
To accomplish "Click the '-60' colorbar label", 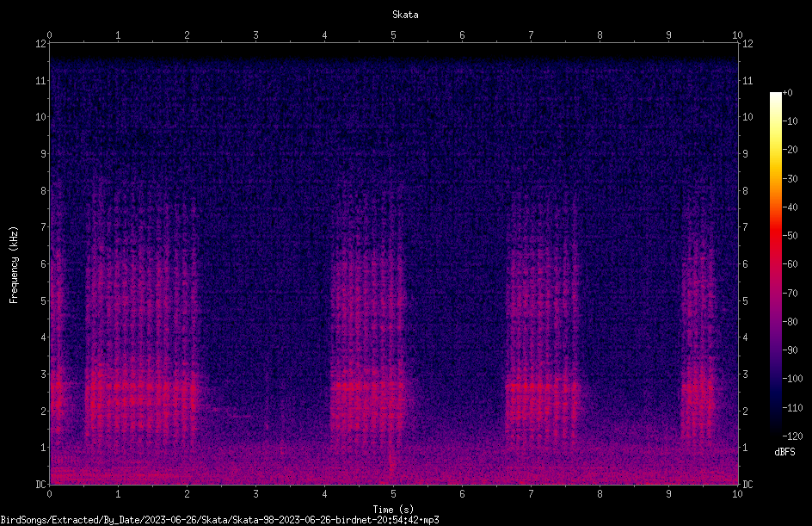I will pos(790,264).
